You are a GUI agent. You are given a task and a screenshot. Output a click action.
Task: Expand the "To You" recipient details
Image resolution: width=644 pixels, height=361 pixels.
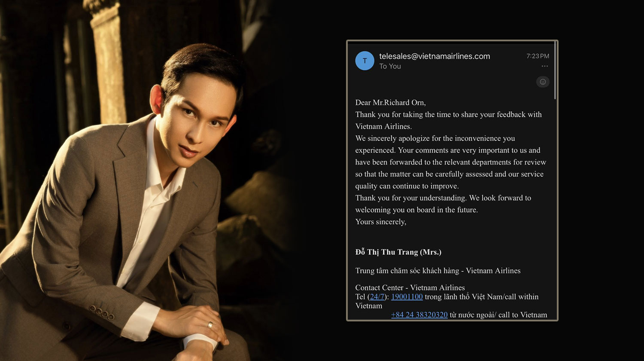[x=390, y=66]
